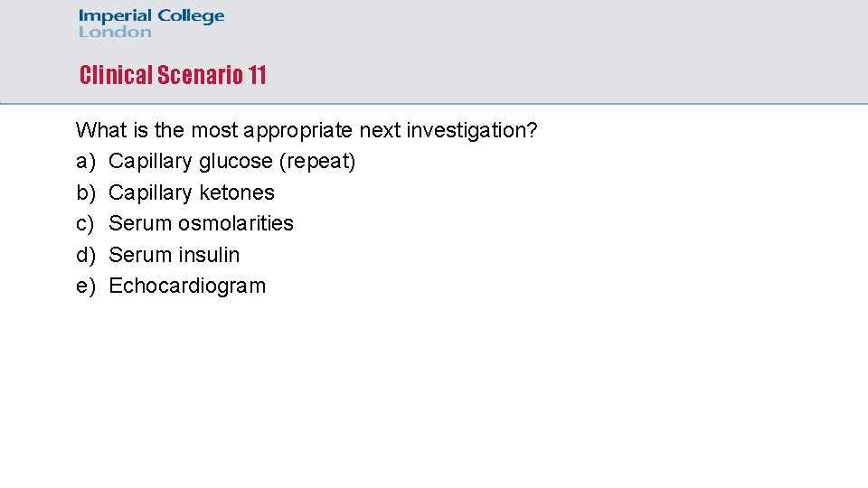Click the word Scenario in the heading
Viewport: 868px width, 488px height.
(199, 75)
